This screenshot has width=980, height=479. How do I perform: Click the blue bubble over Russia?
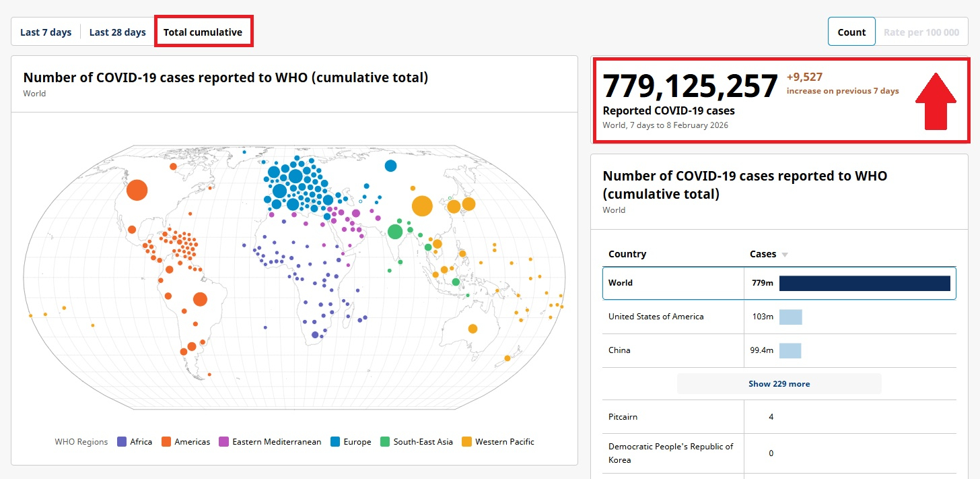(x=390, y=166)
